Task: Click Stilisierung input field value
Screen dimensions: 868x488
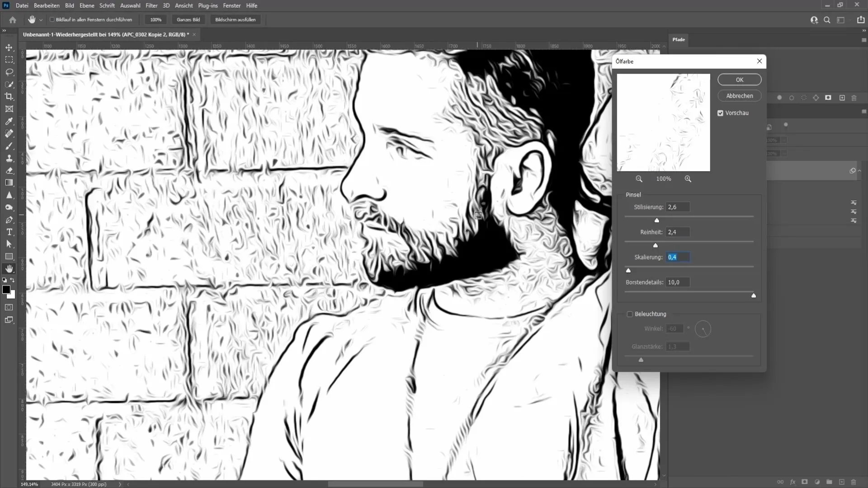Action: (x=678, y=207)
